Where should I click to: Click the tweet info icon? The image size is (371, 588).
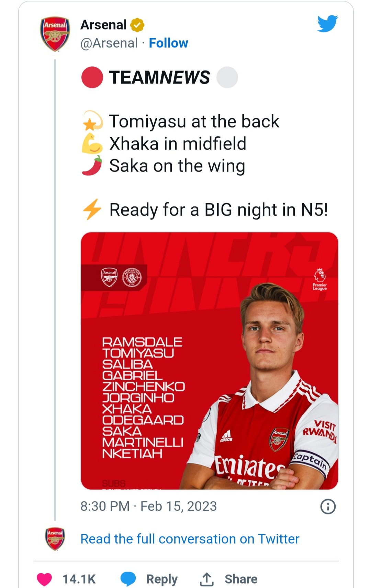328,507
